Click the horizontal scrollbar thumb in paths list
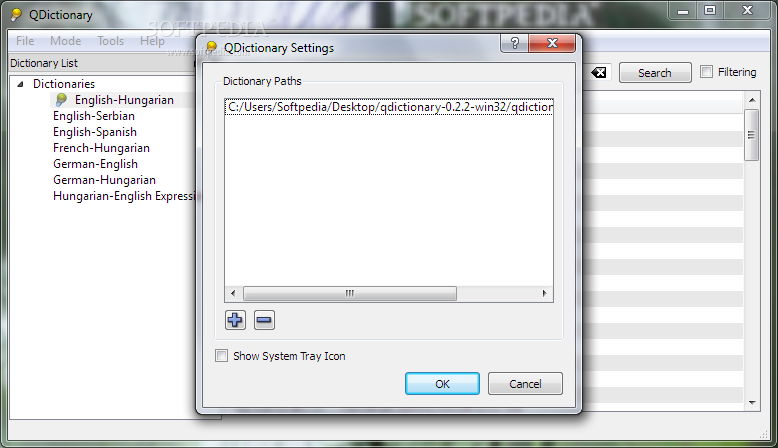Image resolution: width=778 pixels, height=448 pixels. click(x=350, y=293)
